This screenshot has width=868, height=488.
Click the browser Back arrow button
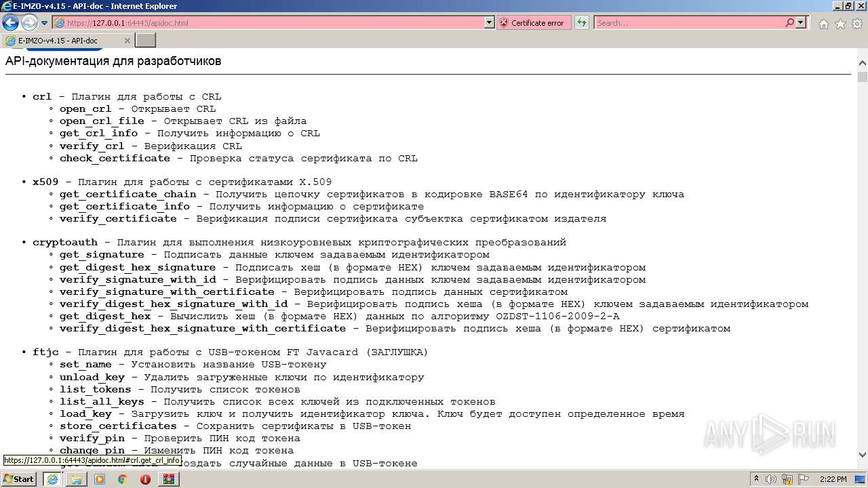coord(10,22)
